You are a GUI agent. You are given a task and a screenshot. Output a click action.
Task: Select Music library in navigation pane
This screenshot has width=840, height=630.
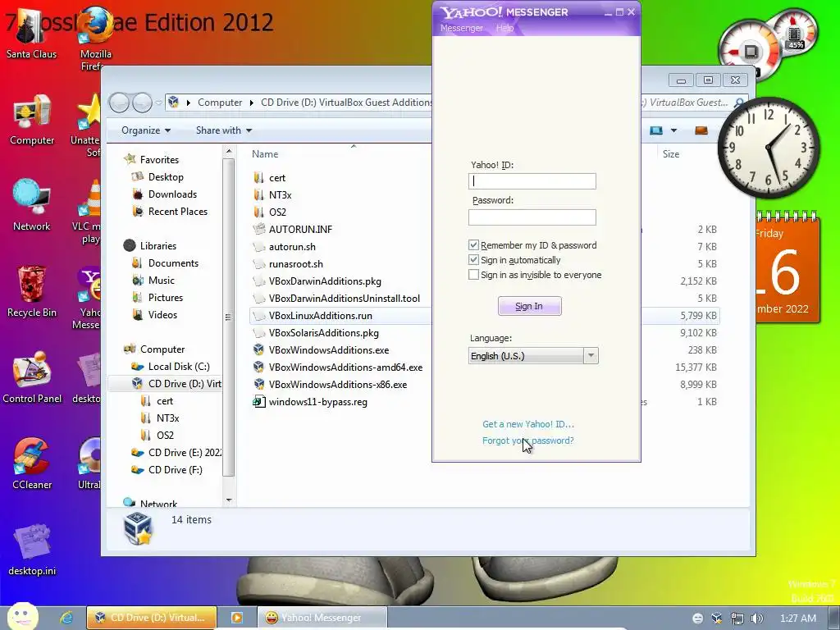(x=162, y=281)
